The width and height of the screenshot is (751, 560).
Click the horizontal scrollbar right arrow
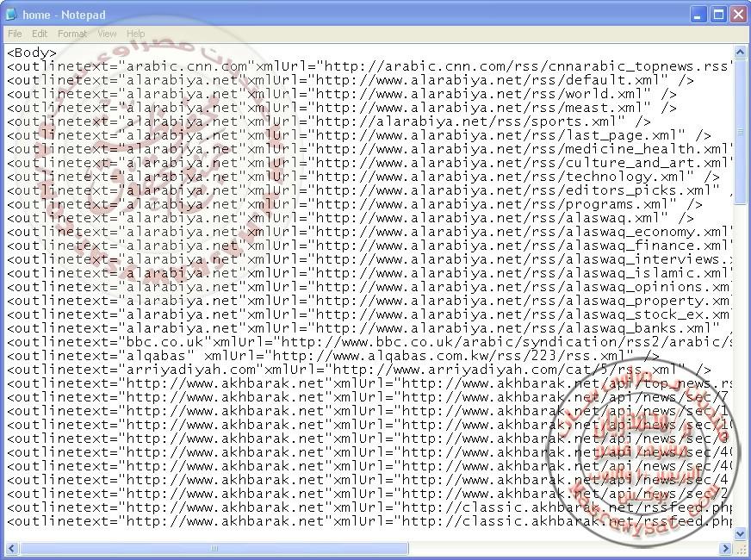point(726,548)
